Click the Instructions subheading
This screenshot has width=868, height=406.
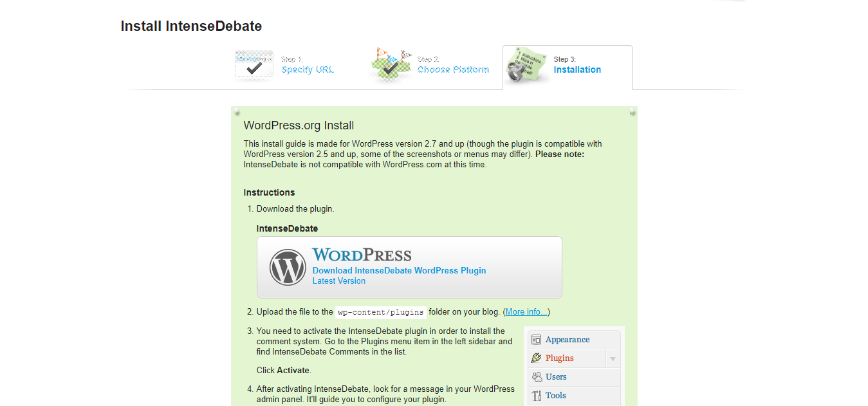coord(269,192)
